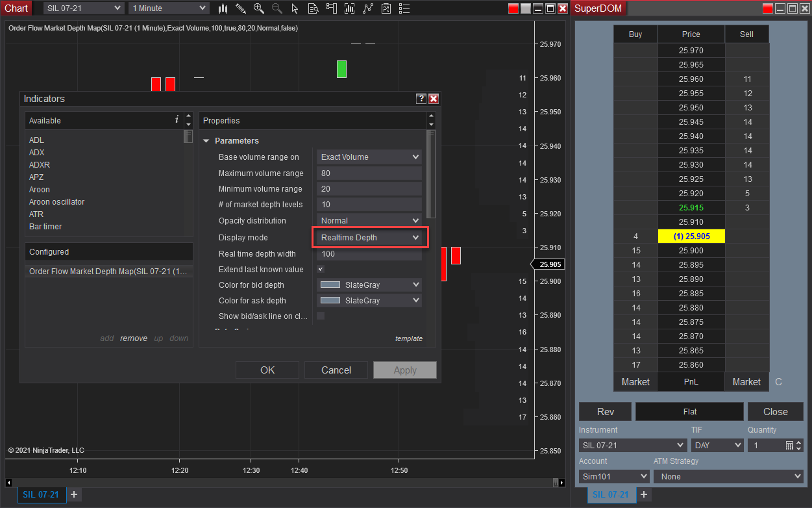
Task: Click the Rev button in SuperDOM
Action: point(606,412)
